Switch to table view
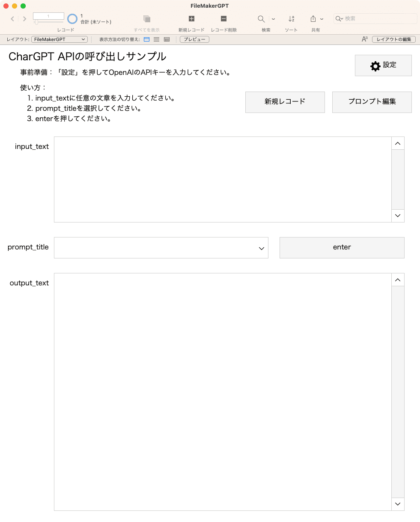 (167, 39)
